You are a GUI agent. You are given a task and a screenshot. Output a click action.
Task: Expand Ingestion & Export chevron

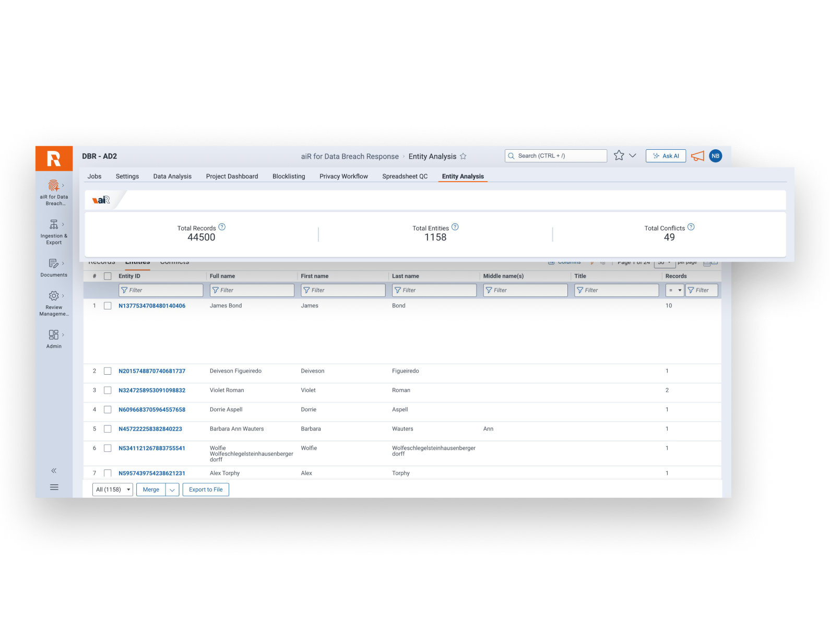pos(63,224)
